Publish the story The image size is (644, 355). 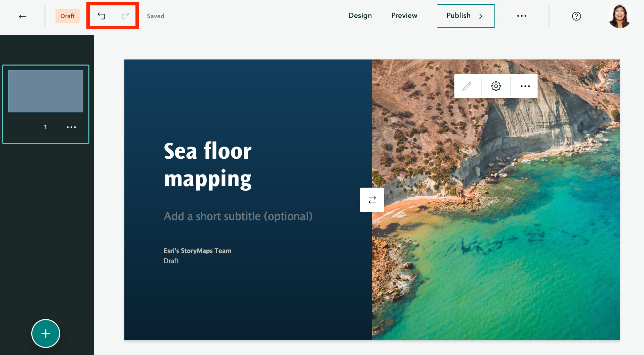coord(466,16)
